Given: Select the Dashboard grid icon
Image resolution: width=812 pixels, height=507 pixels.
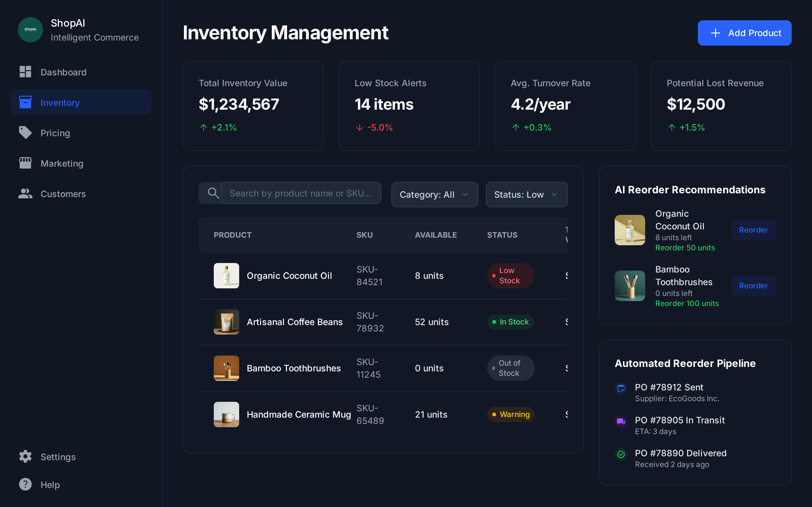Looking at the screenshot, I should (25, 72).
